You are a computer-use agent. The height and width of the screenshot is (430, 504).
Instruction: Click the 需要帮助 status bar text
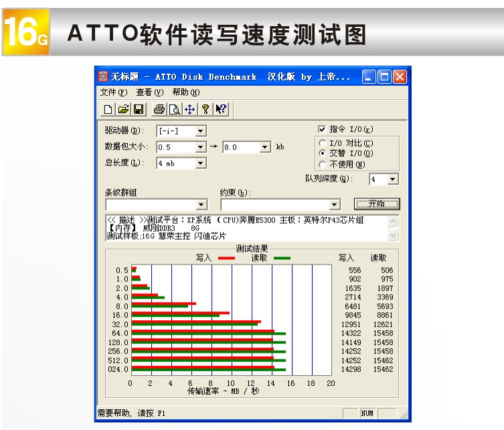[131, 413]
